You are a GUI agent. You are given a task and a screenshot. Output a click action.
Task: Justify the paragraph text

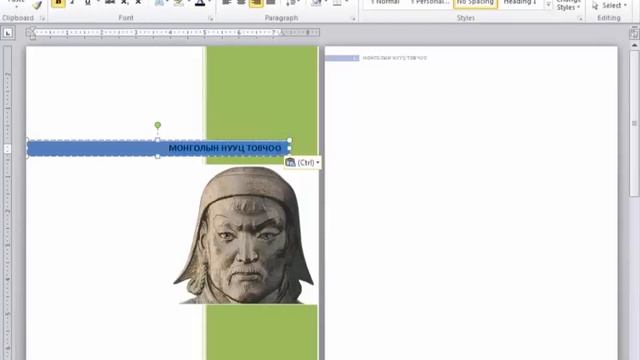tap(271, 3)
